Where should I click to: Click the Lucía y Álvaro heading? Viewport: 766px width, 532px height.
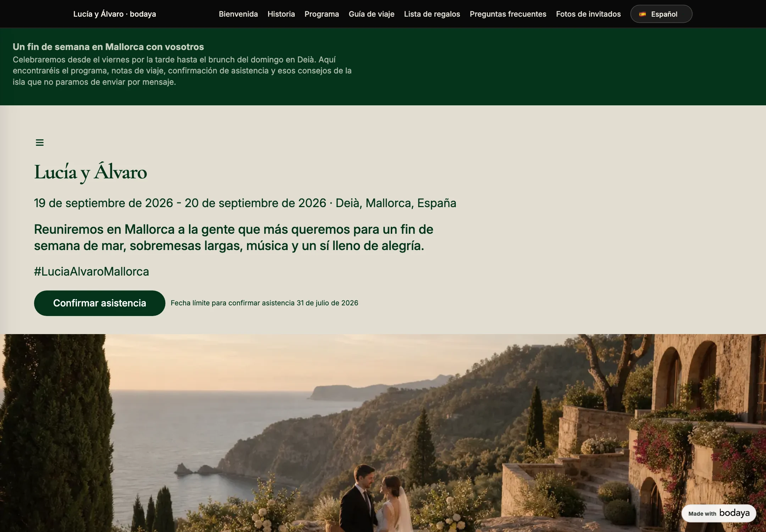(x=90, y=173)
